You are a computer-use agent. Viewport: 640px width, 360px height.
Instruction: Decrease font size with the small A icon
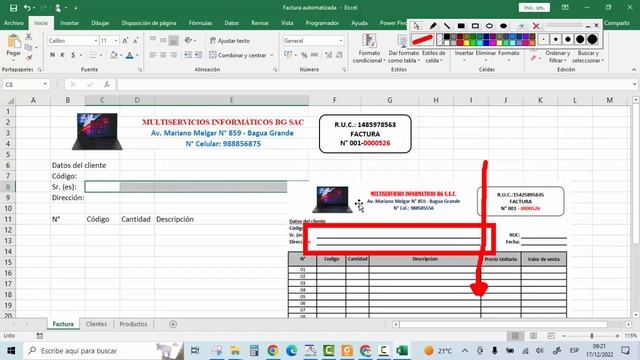(136, 40)
